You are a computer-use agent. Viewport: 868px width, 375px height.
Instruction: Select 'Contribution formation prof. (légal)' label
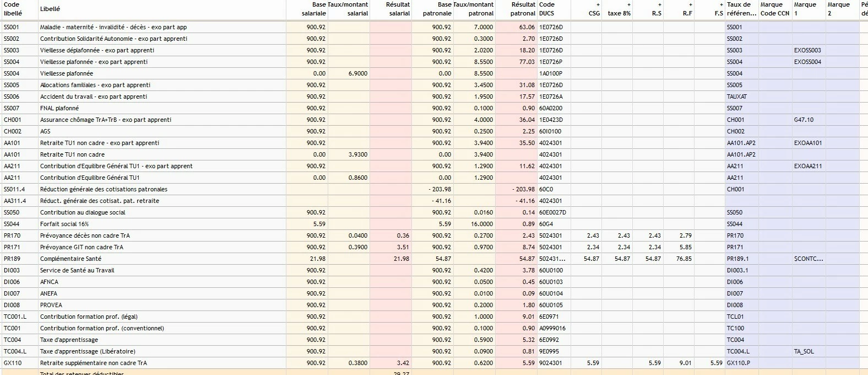pyautogui.click(x=89, y=317)
